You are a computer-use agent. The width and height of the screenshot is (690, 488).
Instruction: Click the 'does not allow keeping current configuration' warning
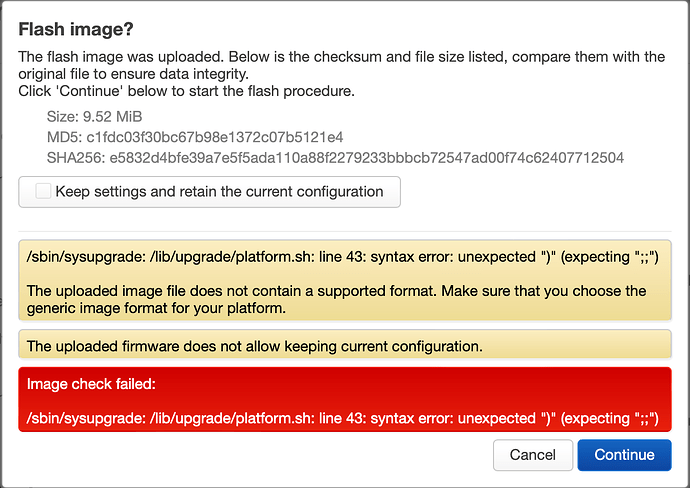point(255,347)
